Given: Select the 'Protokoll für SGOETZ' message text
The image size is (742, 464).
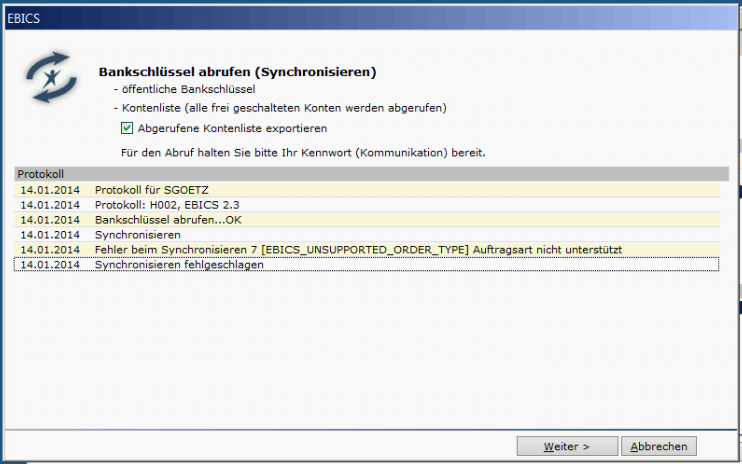Looking at the screenshot, I should pos(151,190).
